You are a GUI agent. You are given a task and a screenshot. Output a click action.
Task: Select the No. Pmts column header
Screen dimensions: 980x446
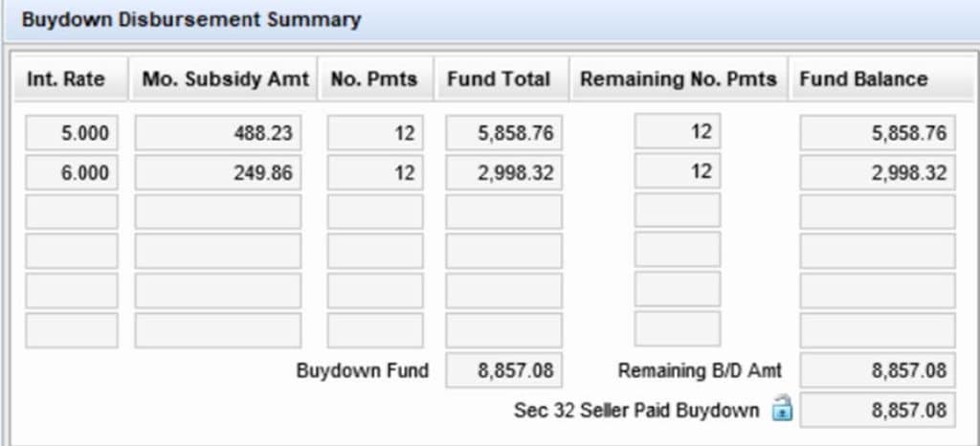coord(375,79)
